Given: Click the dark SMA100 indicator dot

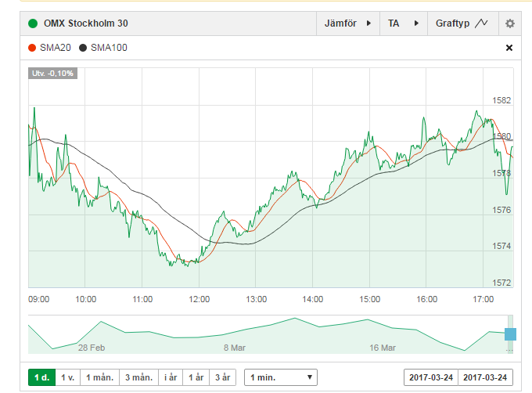Looking at the screenshot, I should click(83, 48).
